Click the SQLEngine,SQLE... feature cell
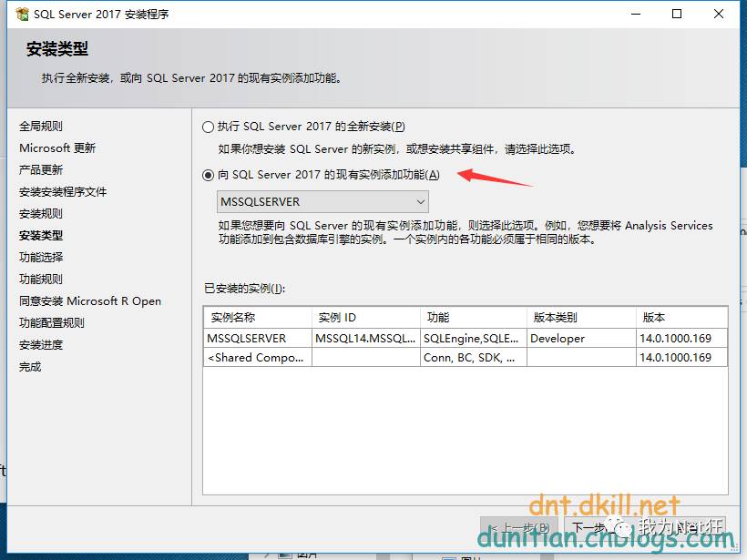This screenshot has width=747, height=560. [x=474, y=338]
